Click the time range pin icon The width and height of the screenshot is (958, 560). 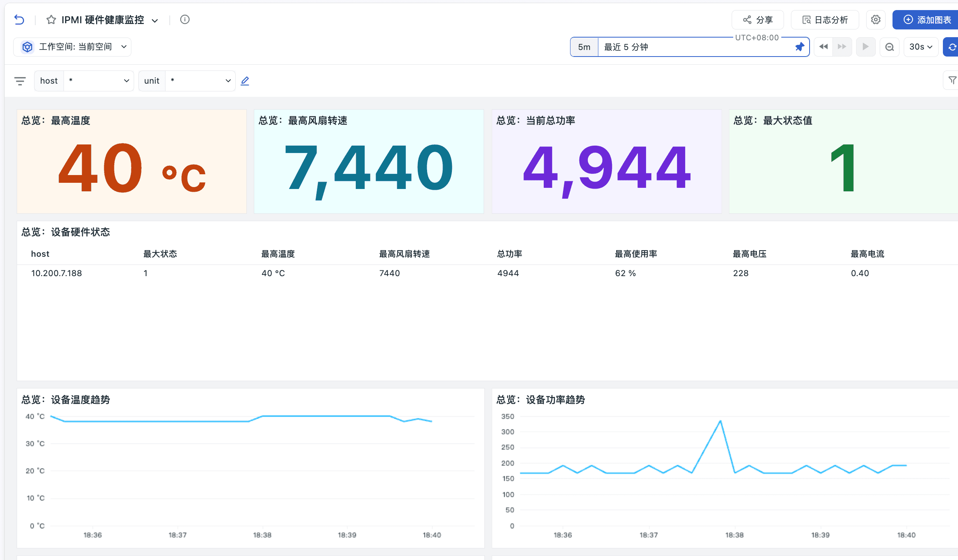(799, 47)
